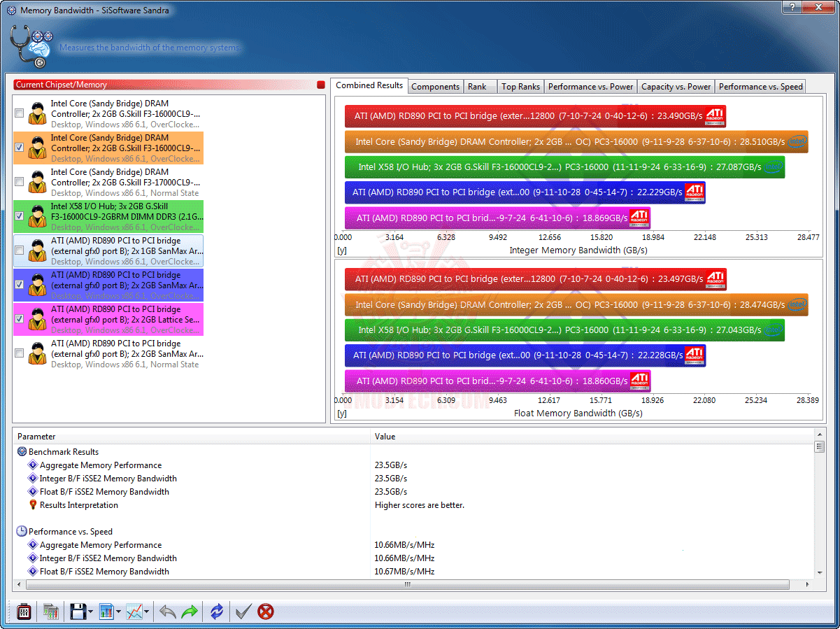Click the Benchmark Results group icon
Screen dimensions: 840x629
[x=22, y=452]
